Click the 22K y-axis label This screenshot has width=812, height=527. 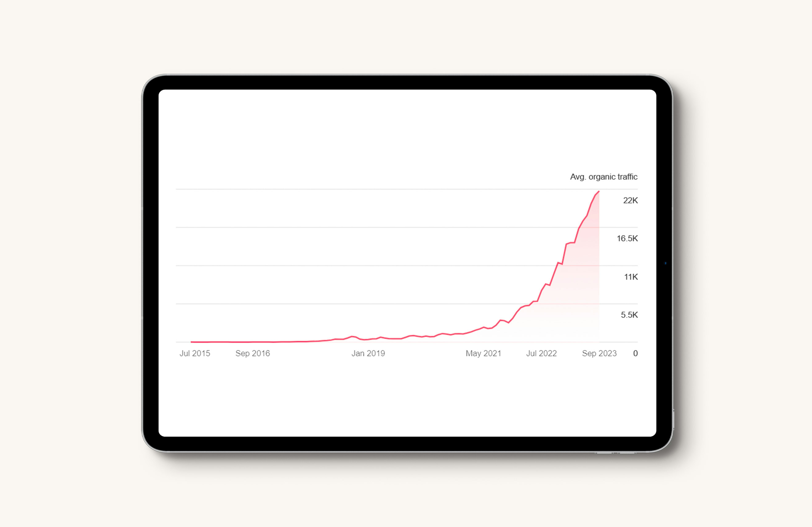(x=630, y=200)
